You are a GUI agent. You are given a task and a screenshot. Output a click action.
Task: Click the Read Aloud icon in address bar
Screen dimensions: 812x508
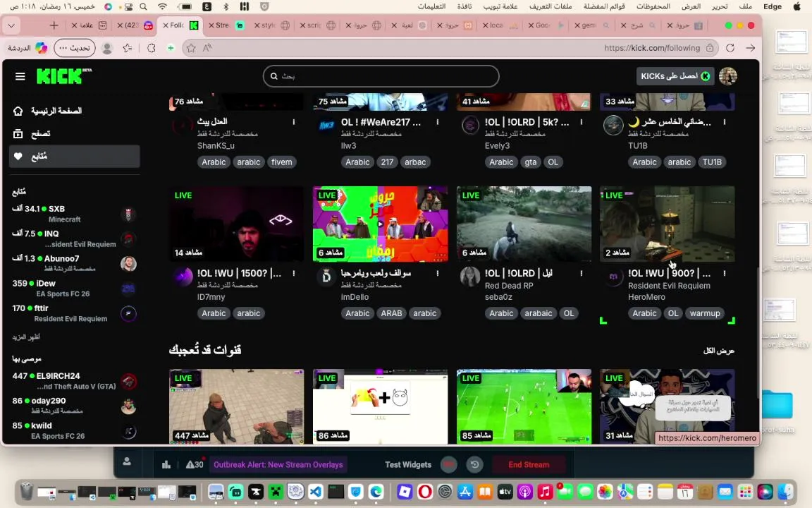point(207,48)
